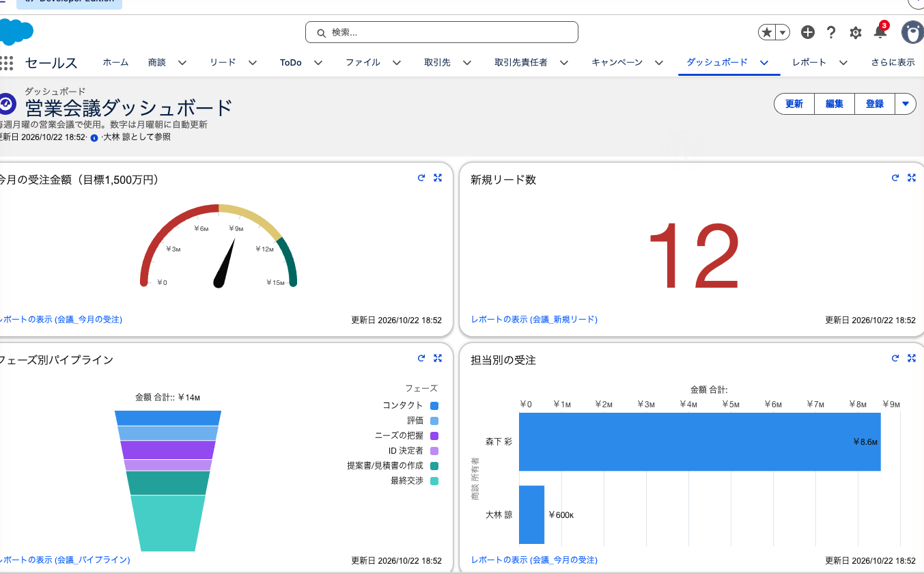This screenshot has height=574, width=924.
Task: Open the レポートの表示 (会議_パイプライン) link
Action: 65,560
